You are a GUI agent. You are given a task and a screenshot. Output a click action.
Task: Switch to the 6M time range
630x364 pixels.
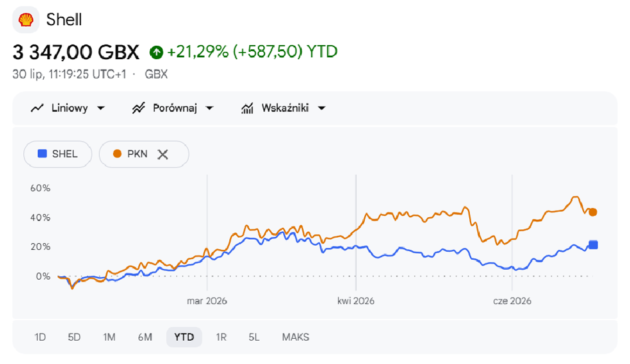145,337
